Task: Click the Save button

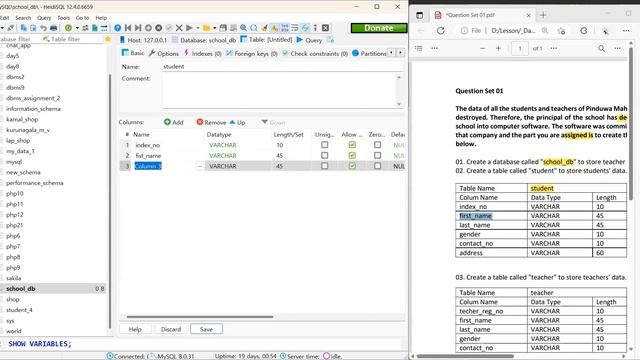Action: [206, 329]
